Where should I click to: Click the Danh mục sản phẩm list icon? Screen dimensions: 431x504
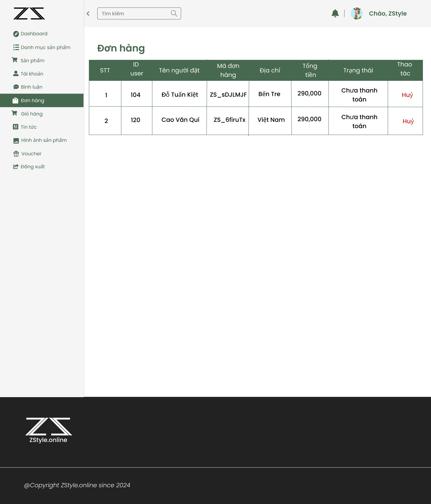(x=16, y=47)
